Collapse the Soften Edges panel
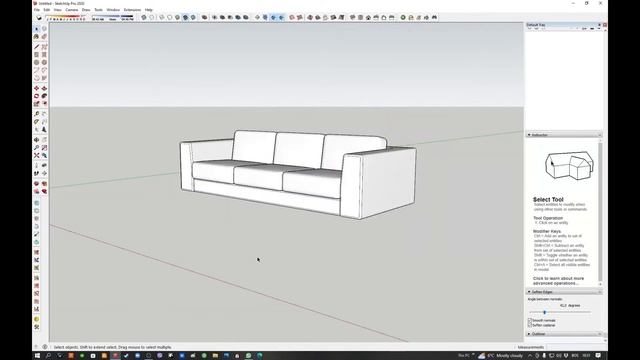 (x=529, y=292)
